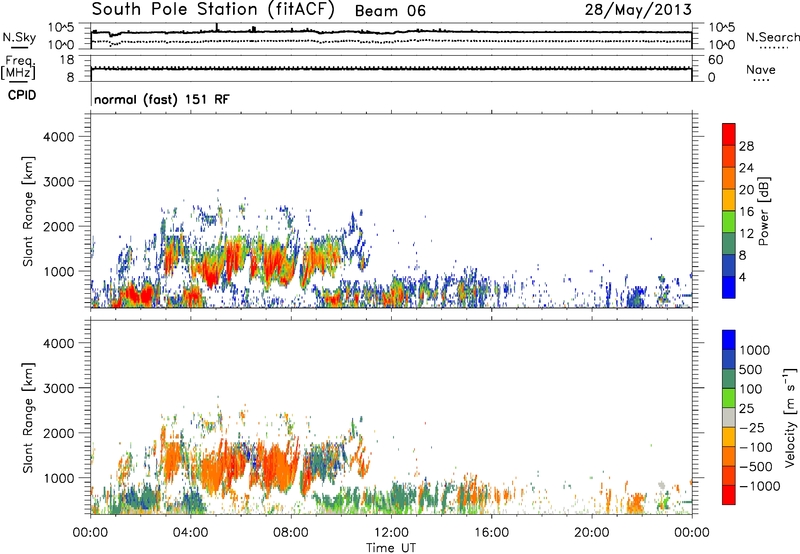800x554 pixels.
Task: Click the "28" label on Power color bar
Action: click(746, 146)
